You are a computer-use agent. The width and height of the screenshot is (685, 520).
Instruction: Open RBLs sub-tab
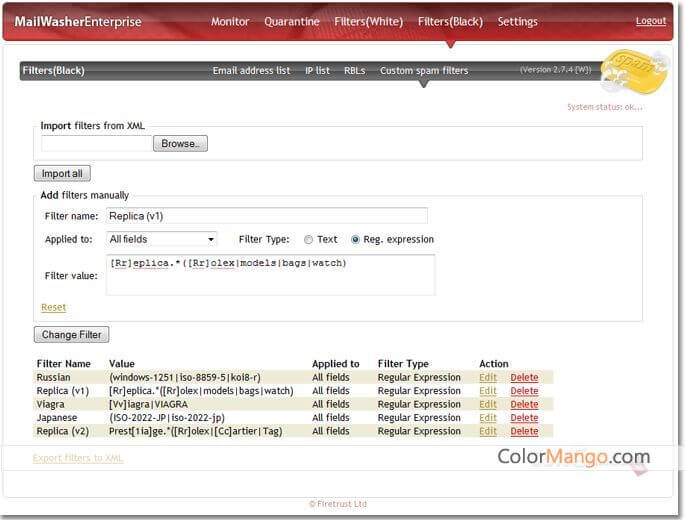(x=354, y=70)
